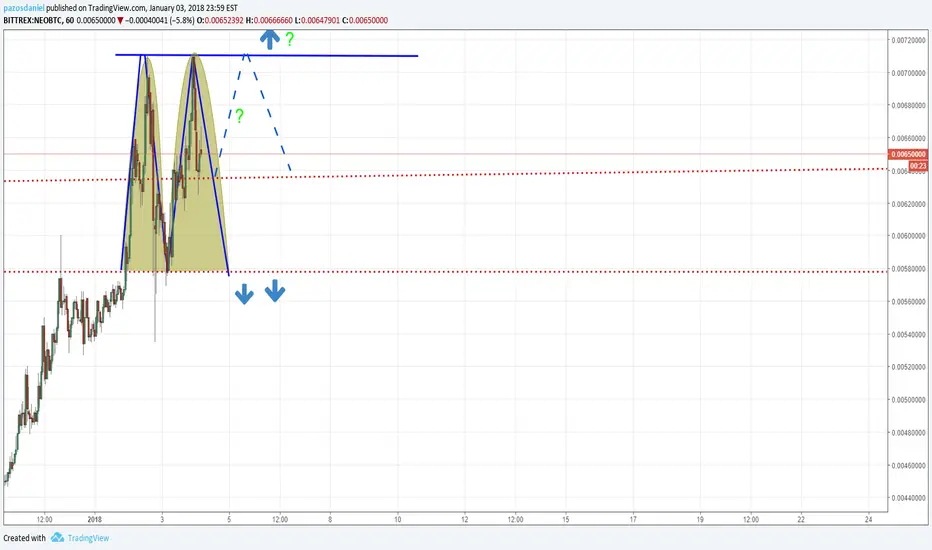Click the date label 8 on time axis
The height and width of the screenshot is (550, 932).
coord(330,519)
